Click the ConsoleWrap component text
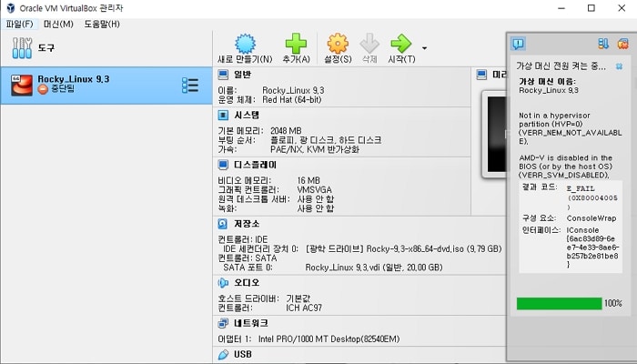The image size is (637, 364). (x=591, y=218)
